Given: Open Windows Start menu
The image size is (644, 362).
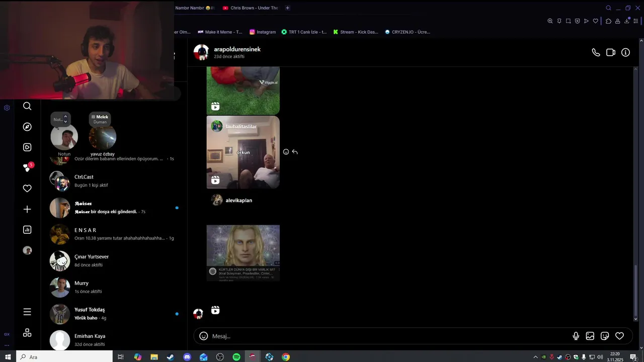Looking at the screenshot, I should tap(8, 357).
